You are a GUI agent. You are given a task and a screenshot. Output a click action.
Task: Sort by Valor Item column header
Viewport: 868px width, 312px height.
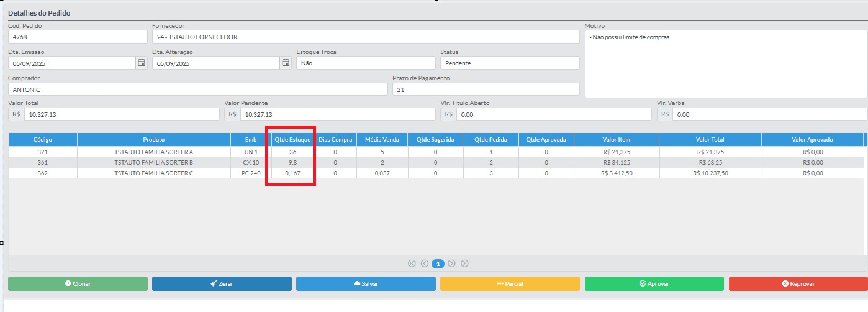(617, 140)
